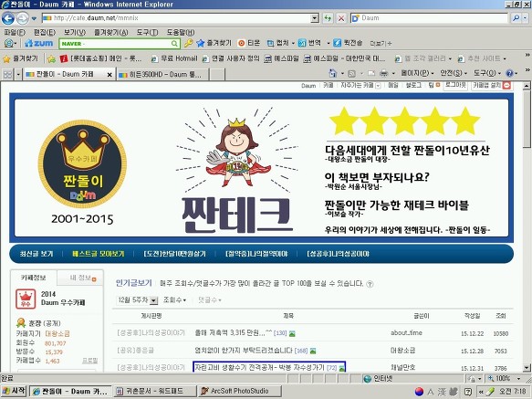This screenshot has height=399, width=532.
Task: Click the IE Help question mark icon
Action: tap(509, 73)
